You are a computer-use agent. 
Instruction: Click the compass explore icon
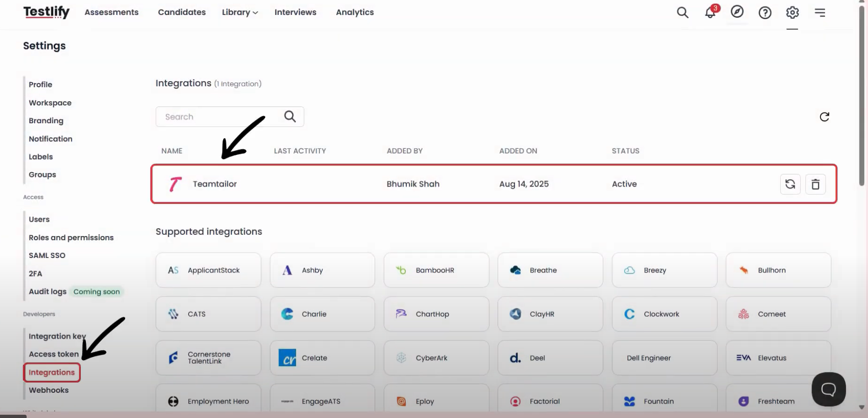(737, 12)
